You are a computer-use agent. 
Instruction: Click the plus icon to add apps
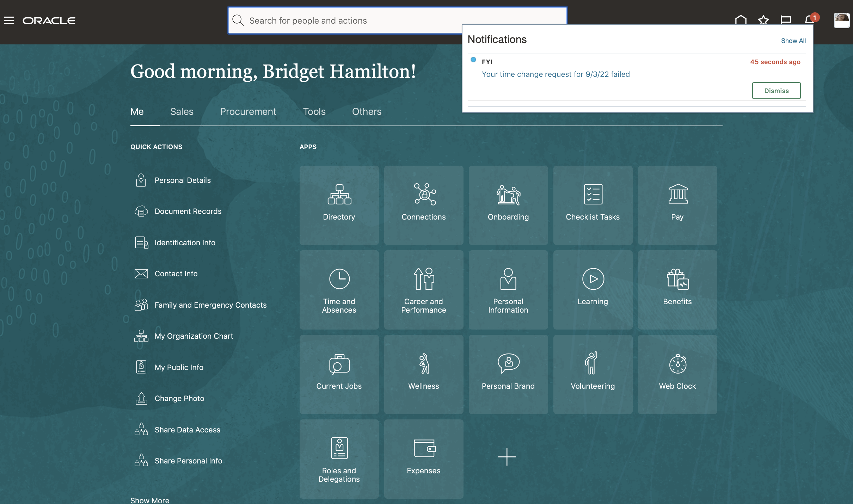pyautogui.click(x=507, y=457)
